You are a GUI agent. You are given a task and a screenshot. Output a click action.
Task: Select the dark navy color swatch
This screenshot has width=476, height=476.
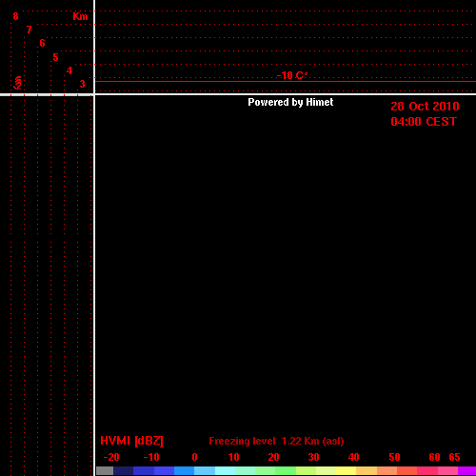click(124, 470)
